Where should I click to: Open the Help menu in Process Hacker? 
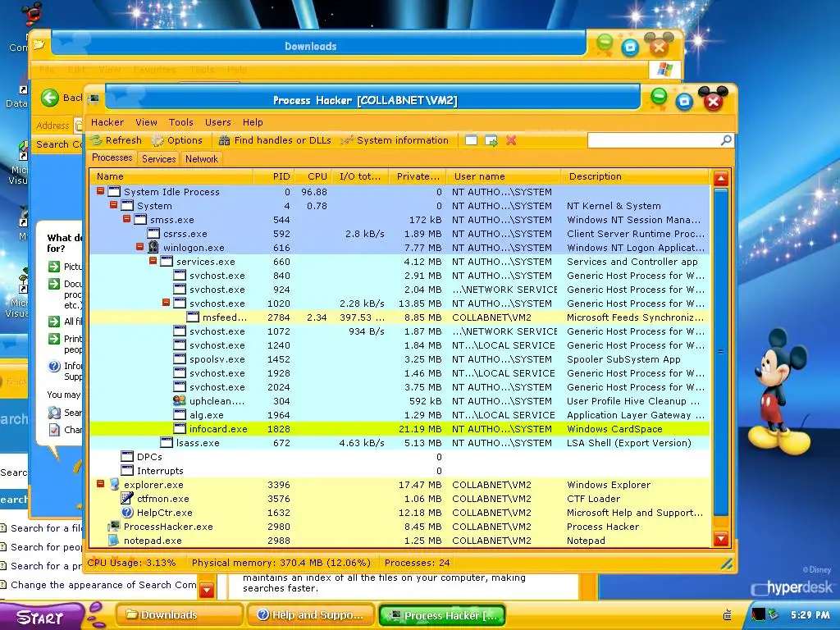(253, 122)
